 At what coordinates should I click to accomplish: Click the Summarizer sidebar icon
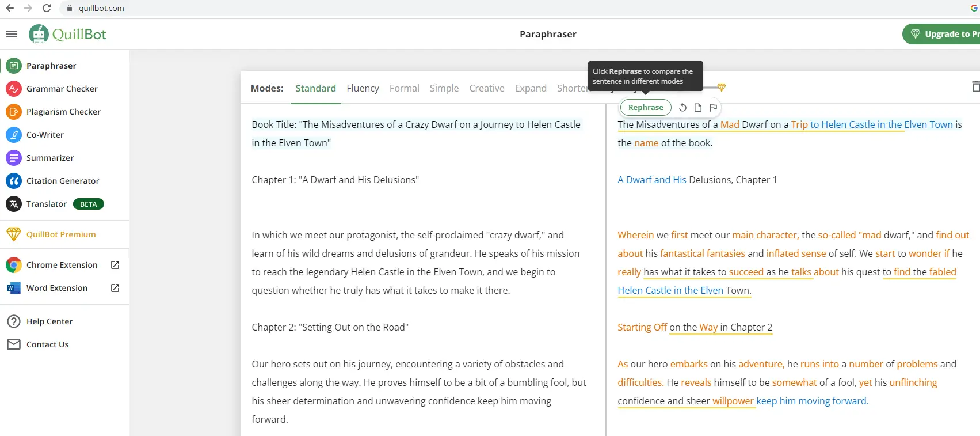[14, 158]
